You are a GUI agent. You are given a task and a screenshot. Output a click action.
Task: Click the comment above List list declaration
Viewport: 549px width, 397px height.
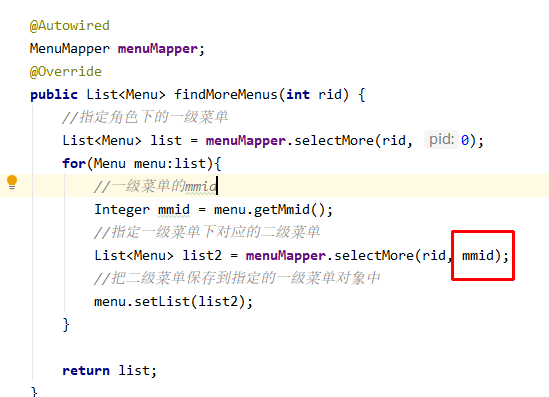point(145,117)
